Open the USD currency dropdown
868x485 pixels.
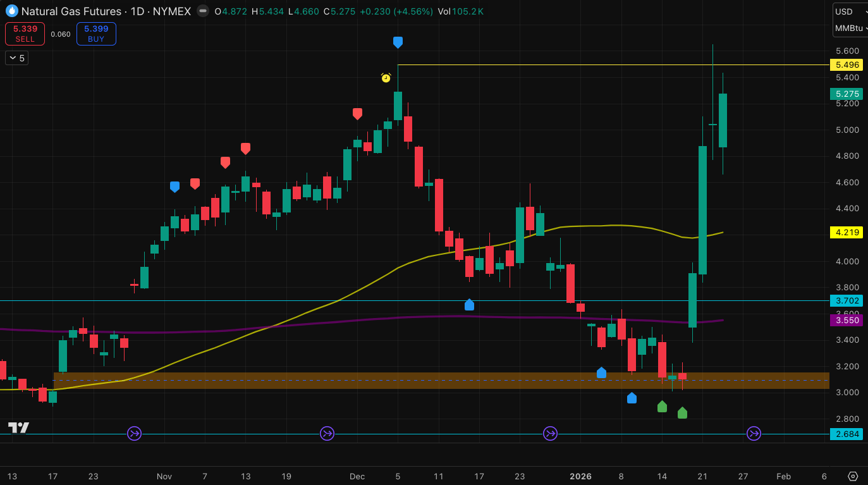click(x=850, y=11)
